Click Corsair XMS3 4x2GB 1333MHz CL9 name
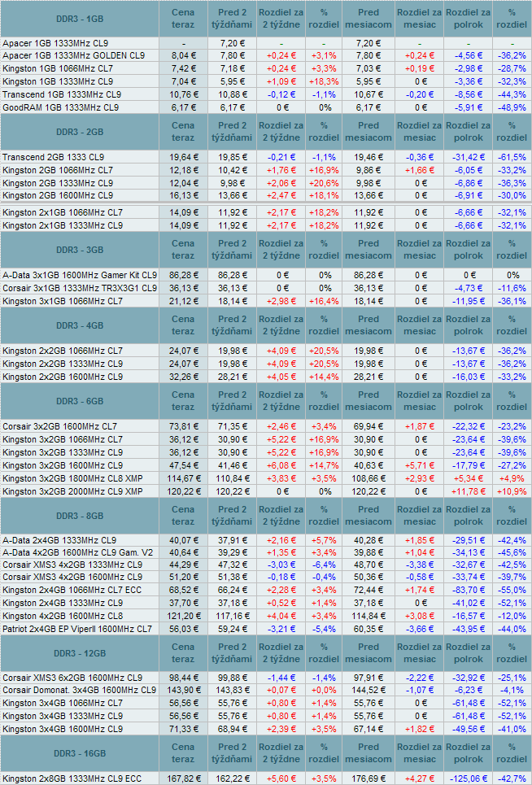Screen dimensions: 532x785 coord(72,565)
